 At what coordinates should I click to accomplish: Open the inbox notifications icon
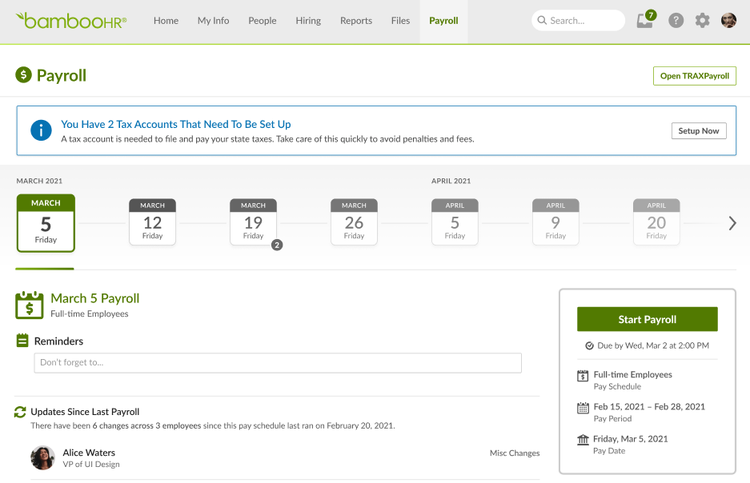645,20
